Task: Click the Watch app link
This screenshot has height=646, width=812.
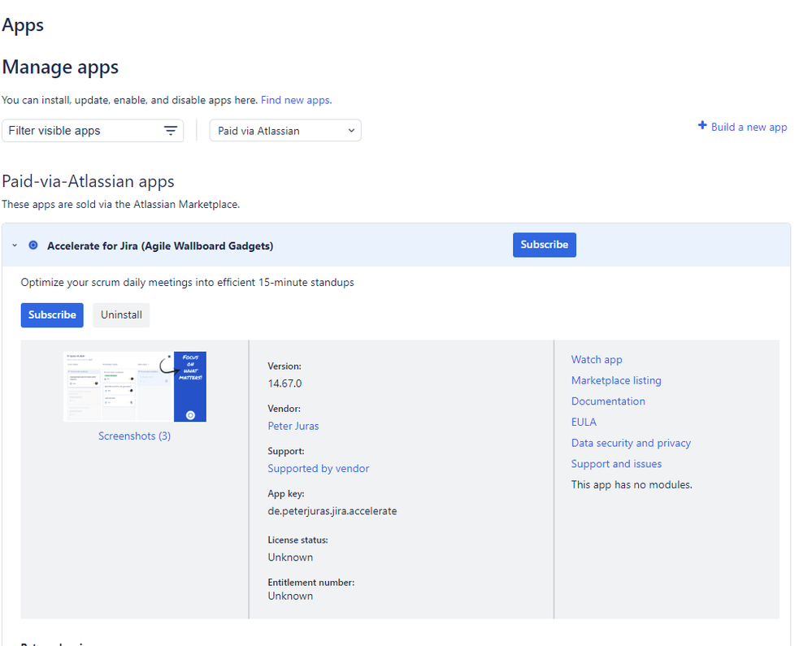Action: pyautogui.click(x=597, y=359)
